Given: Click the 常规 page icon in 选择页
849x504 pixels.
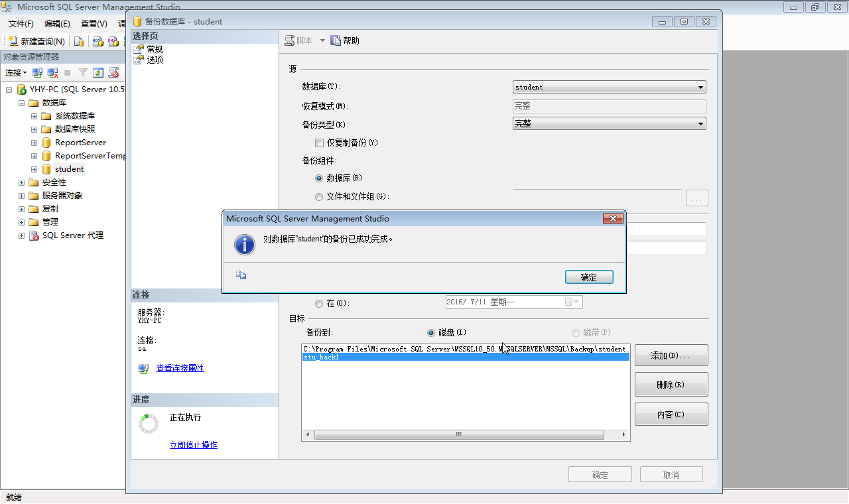Looking at the screenshot, I should coord(139,50).
